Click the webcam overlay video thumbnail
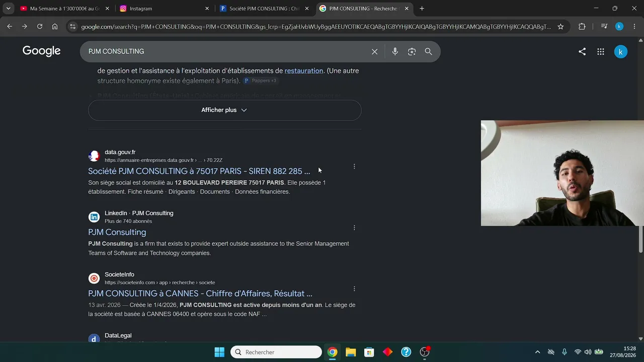This screenshot has height=362, width=644. point(562,173)
